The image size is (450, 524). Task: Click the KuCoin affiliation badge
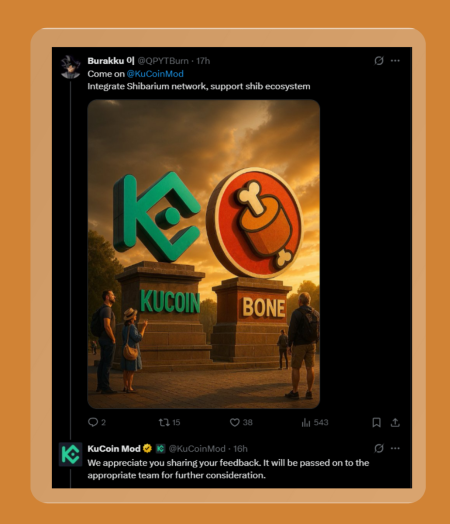pos(161,448)
